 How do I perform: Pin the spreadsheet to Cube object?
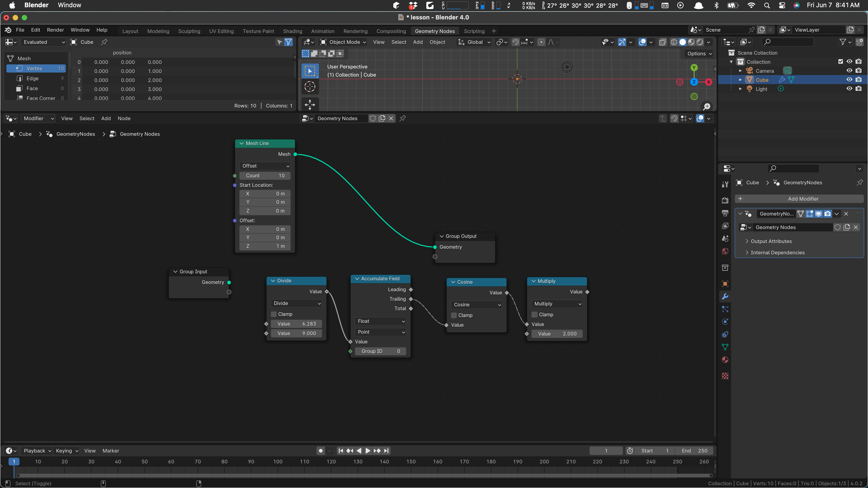[x=104, y=42]
